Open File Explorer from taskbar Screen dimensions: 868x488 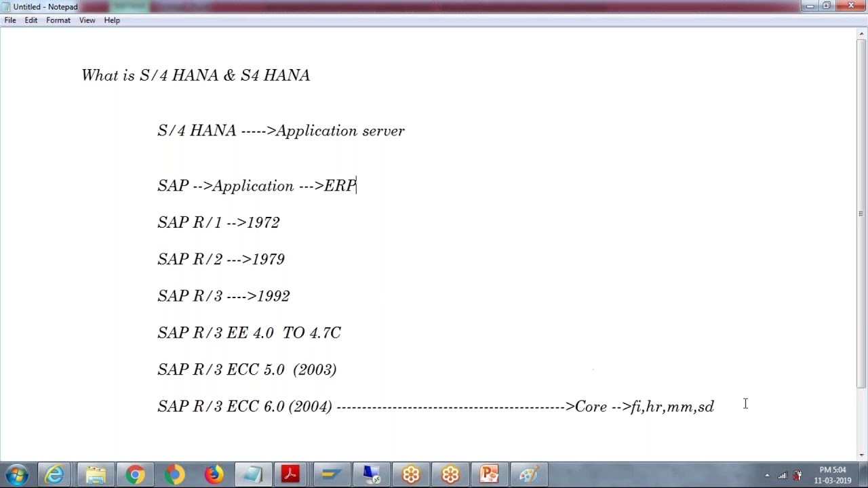click(95, 474)
